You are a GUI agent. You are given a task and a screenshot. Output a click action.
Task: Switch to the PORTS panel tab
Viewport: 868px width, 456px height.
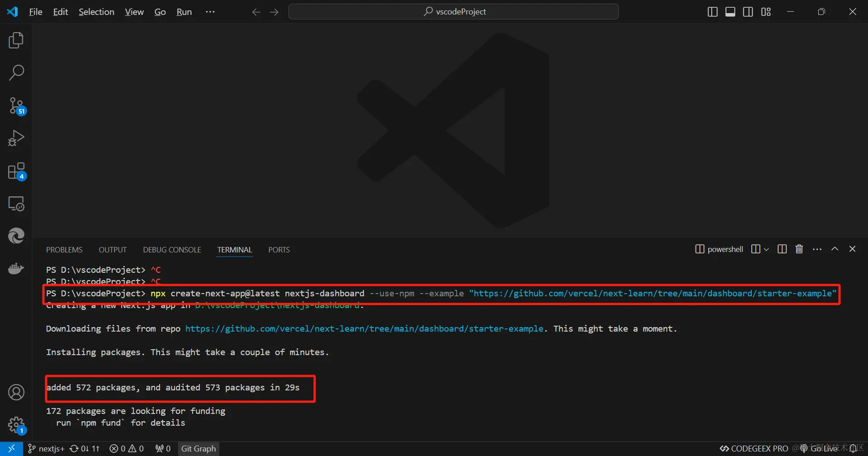click(279, 250)
